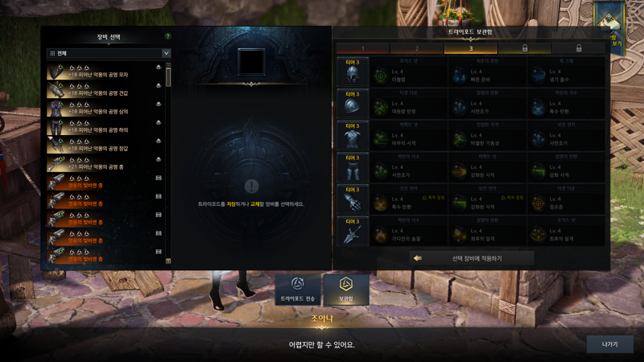
Task: Open the green help question mark icon
Action: point(167,36)
